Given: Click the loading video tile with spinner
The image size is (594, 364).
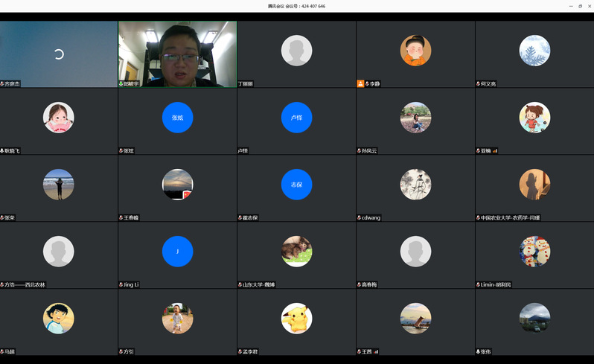Looking at the screenshot, I should (59, 54).
